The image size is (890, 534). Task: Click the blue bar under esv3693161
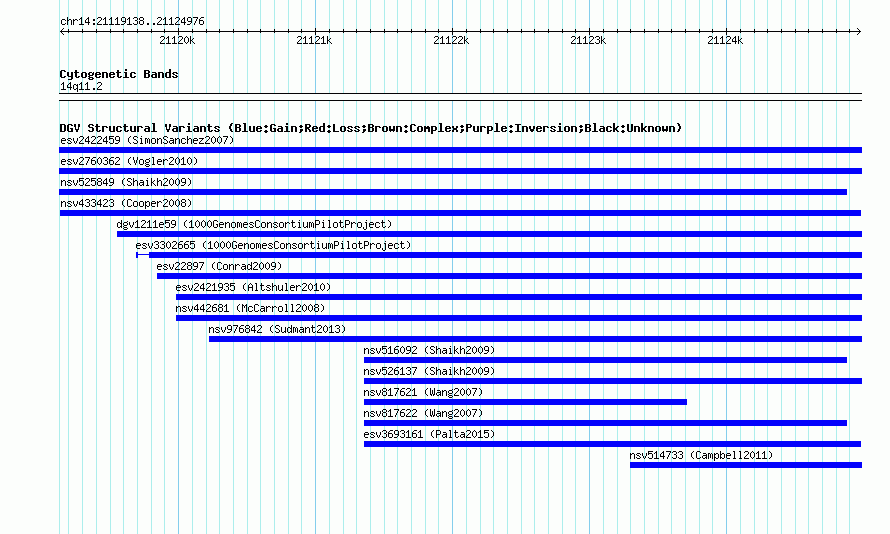point(612,444)
